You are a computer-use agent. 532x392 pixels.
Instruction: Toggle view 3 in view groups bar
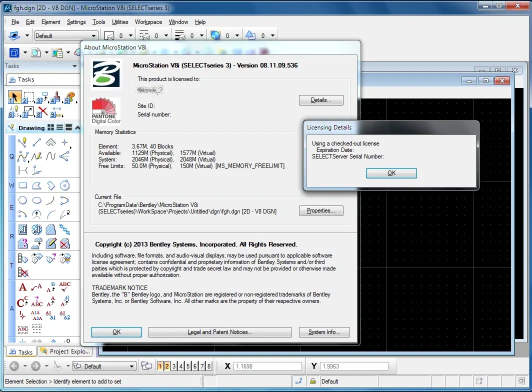pos(174,366)
